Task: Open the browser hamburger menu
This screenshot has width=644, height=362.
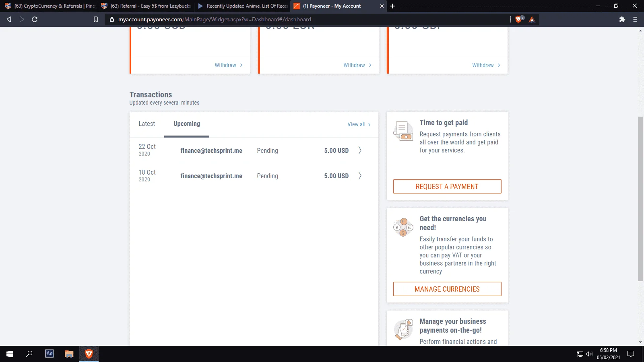Action: pos(635,19)
